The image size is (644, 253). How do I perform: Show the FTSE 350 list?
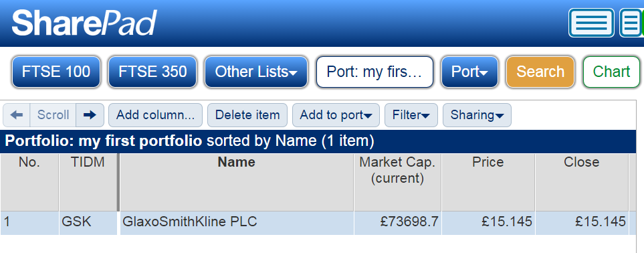pyautogui.click(x=152, y=72)
